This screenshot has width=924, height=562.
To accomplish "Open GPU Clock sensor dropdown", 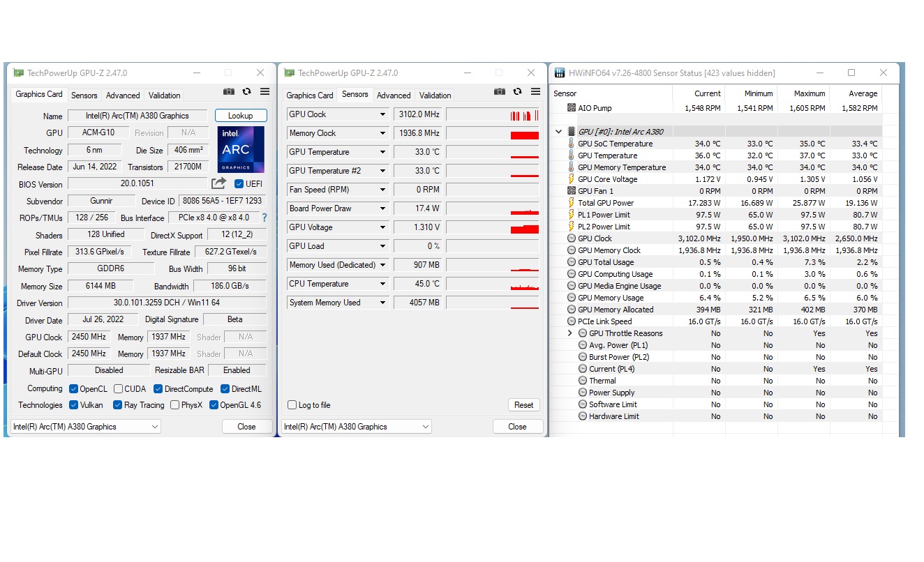I will (382, 114).
